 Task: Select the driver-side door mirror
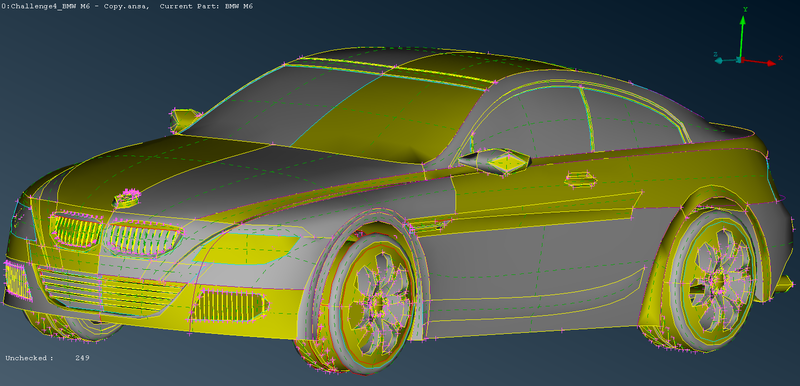(494, 161)
